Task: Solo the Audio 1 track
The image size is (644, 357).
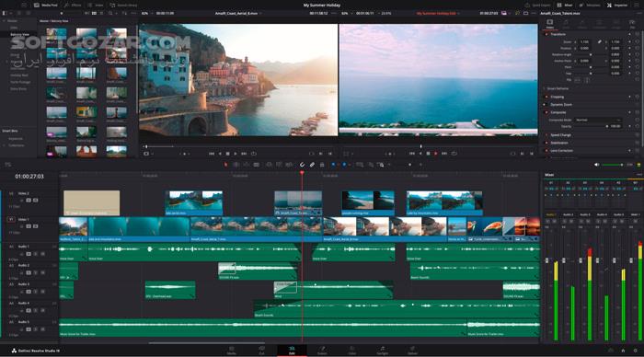Action: click(x=35, y=254)
